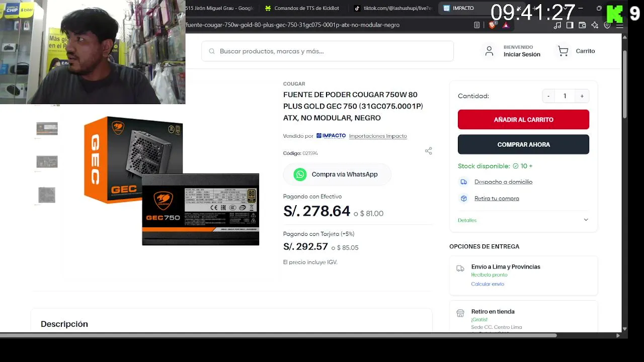644x362 pixels.
Task: Click the Retiro en tienda text
Action: pyautogui.click(x=493, y=312)
